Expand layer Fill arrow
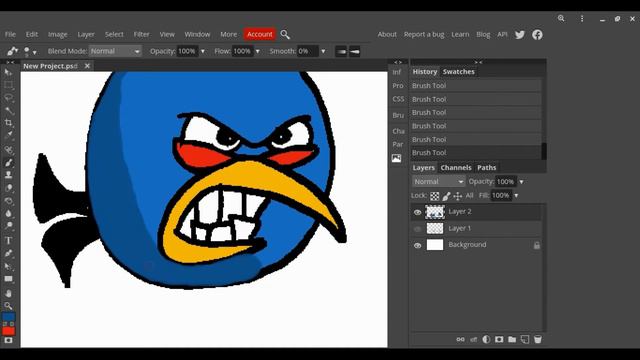 pyautogui.click(x=516, y=196)
